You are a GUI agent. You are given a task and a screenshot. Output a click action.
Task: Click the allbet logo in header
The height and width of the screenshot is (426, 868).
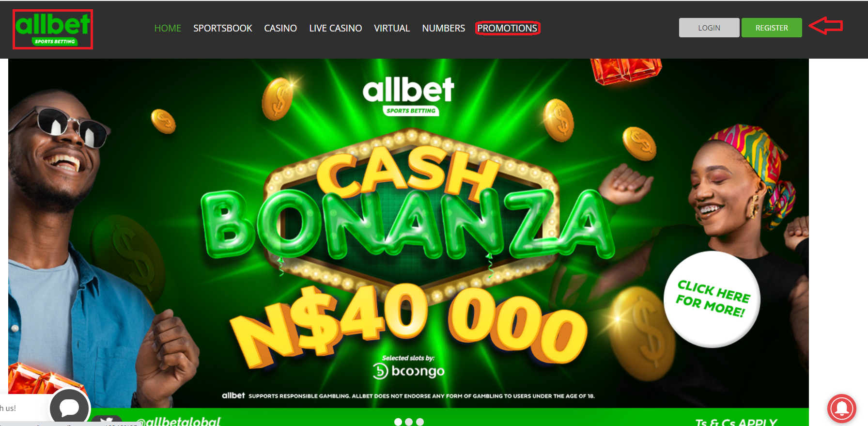pyautogui.click(x=53, y=30)
